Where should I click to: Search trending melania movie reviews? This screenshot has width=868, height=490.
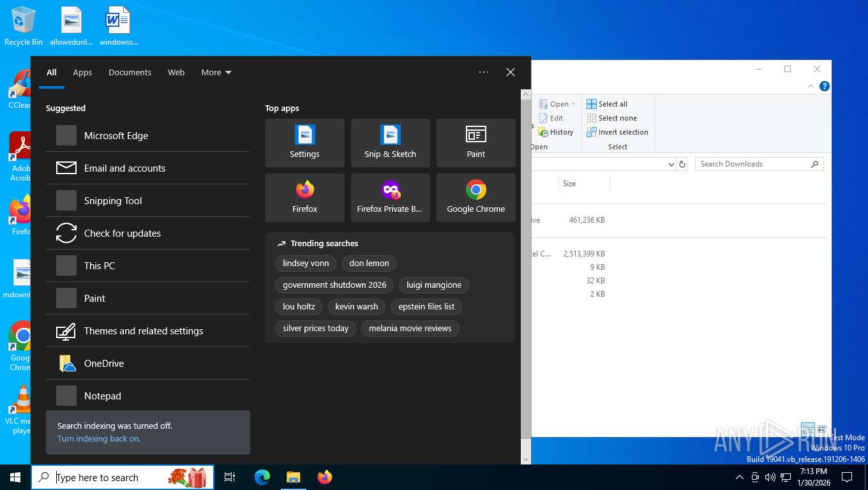tap(410, 328)
